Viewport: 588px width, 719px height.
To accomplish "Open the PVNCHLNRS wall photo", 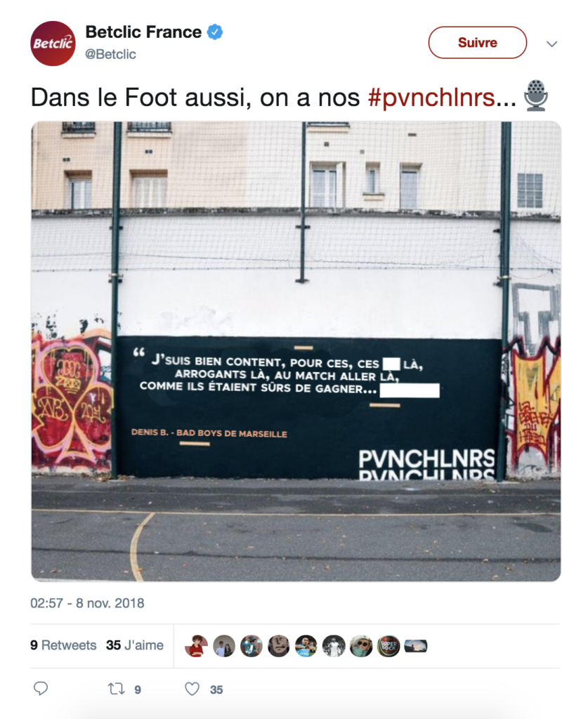I will coord(296,351).
